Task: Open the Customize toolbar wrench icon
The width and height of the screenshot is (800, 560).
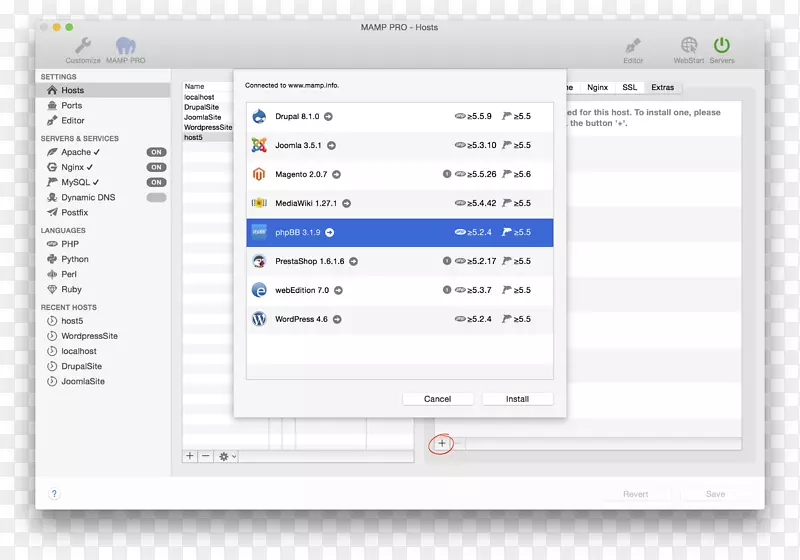Action: pos(83,45)
